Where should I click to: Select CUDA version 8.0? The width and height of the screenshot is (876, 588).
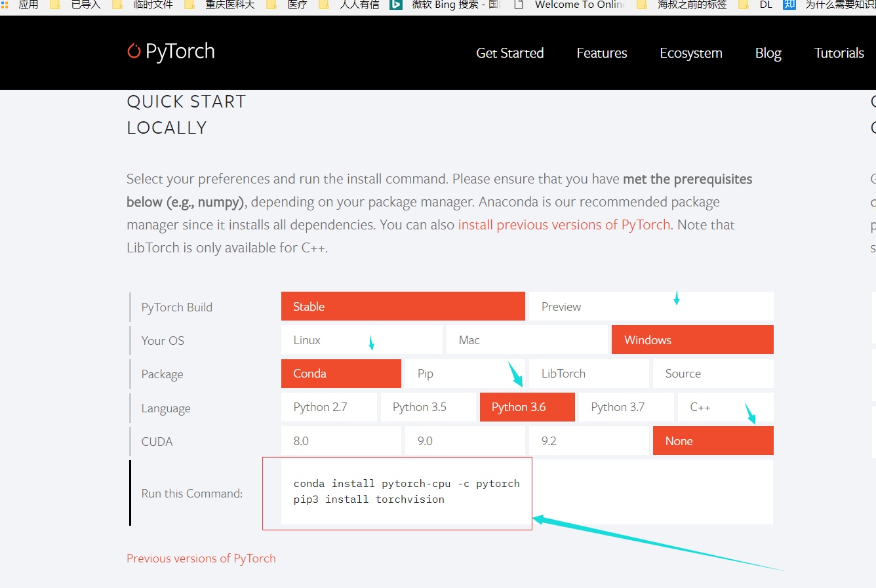point(341,441)
